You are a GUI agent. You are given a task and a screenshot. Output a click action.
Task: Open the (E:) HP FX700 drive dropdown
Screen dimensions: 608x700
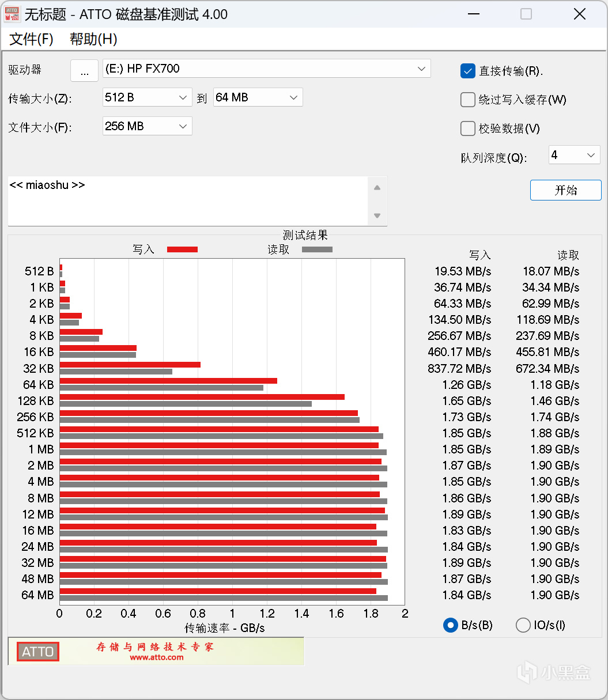tap(266, 69)
